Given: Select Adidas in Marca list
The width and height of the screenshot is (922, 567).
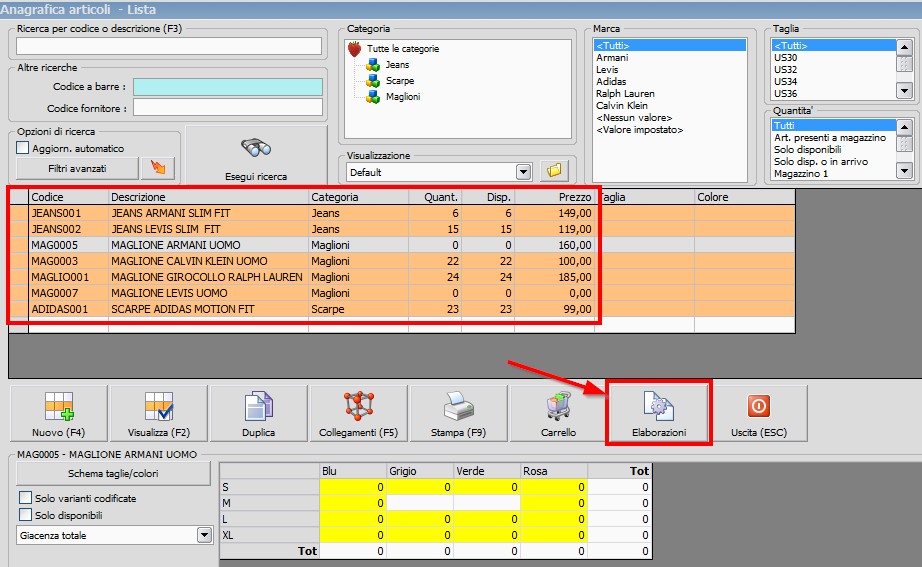Looking at the screenshot, I should pyautogui.click(x=611, y=82).
